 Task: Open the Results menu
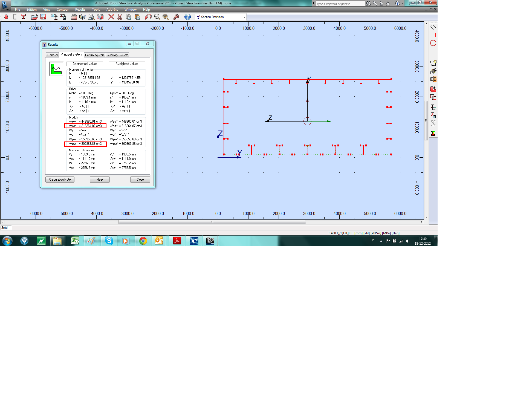pos(80,10)
